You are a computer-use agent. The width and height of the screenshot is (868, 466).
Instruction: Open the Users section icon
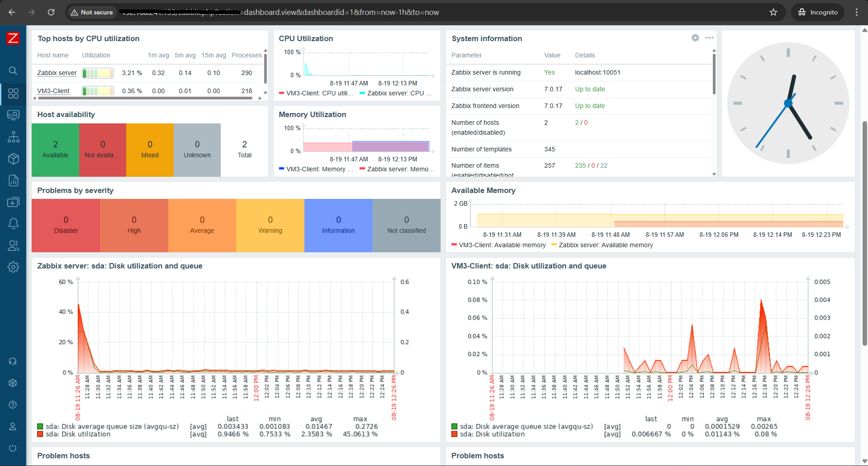(x=13, y=245)
